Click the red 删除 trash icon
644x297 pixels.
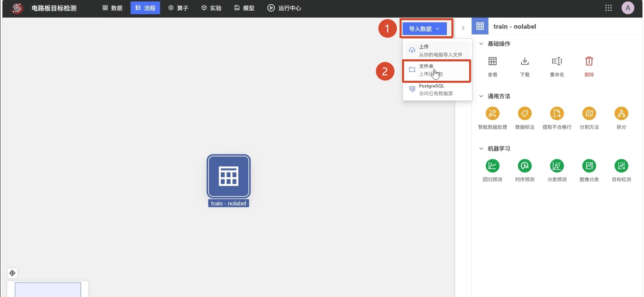(x=589, y=61)
